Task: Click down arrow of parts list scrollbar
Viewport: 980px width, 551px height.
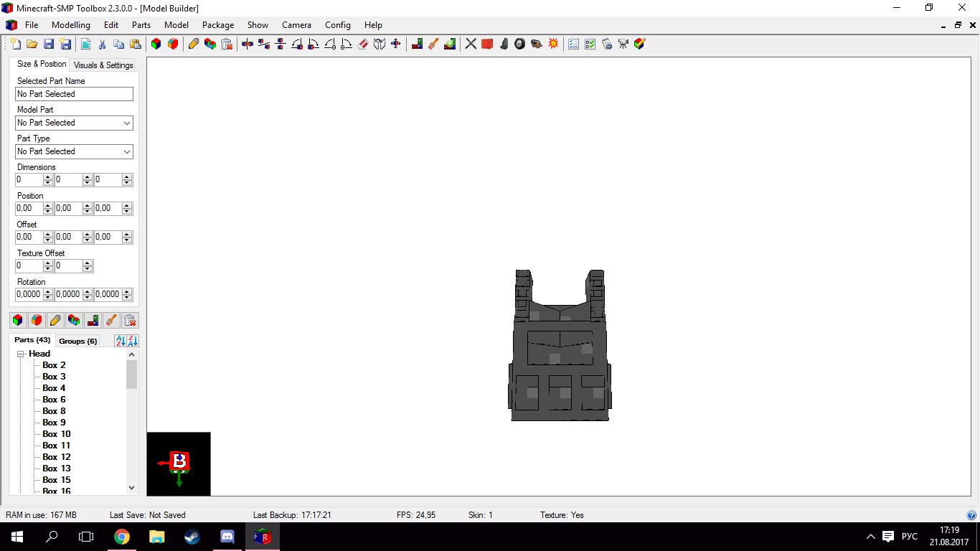Action: point(131,488)
